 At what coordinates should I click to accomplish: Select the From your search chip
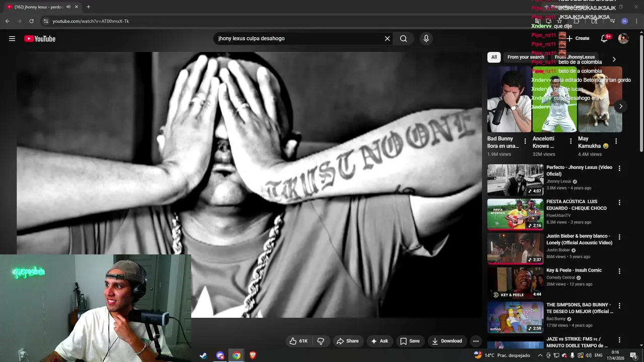click(526, 57)
